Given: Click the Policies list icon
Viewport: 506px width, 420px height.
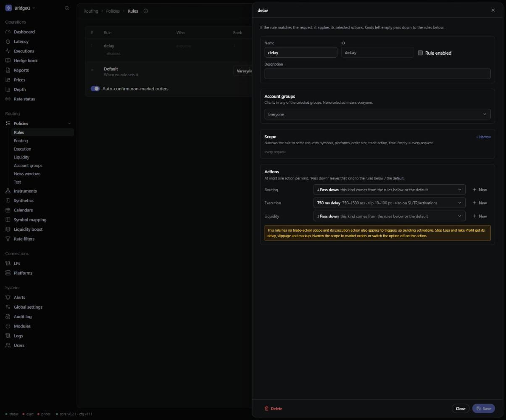Looking at the screenshot, I should [x=8, y=124].
